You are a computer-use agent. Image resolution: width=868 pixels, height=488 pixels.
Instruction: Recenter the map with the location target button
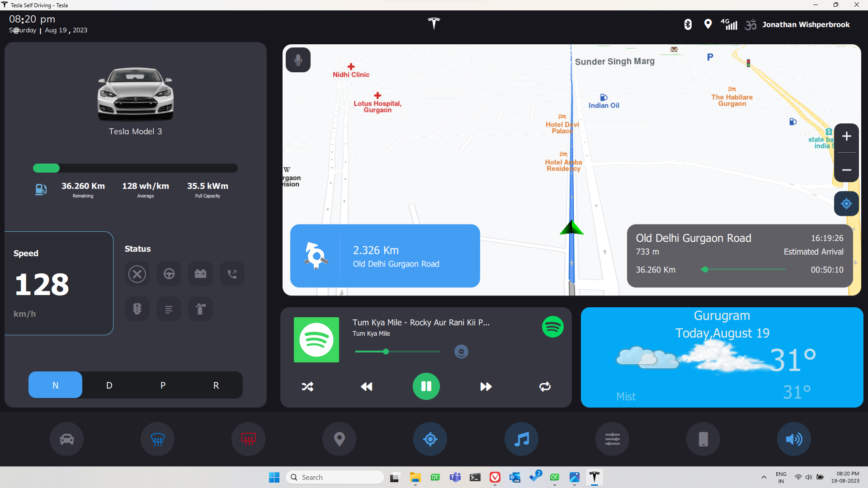[846, 204]
